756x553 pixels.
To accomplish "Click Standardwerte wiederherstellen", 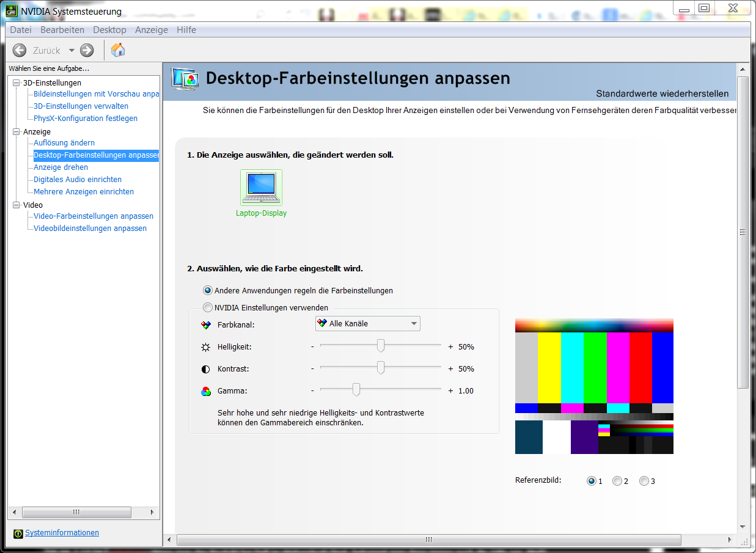I will click(x=662, y=94).
